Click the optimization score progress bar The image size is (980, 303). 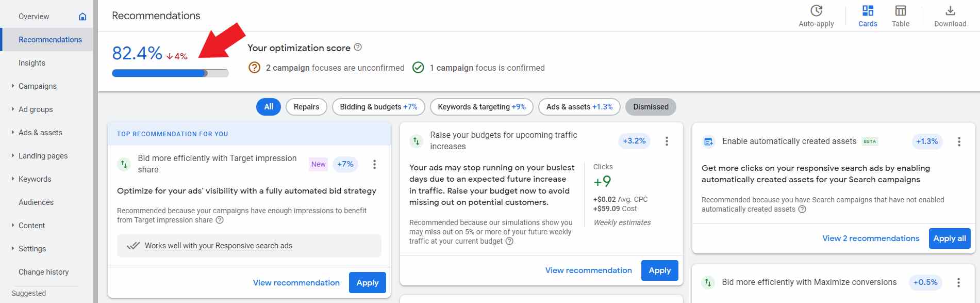pos(170,73)
